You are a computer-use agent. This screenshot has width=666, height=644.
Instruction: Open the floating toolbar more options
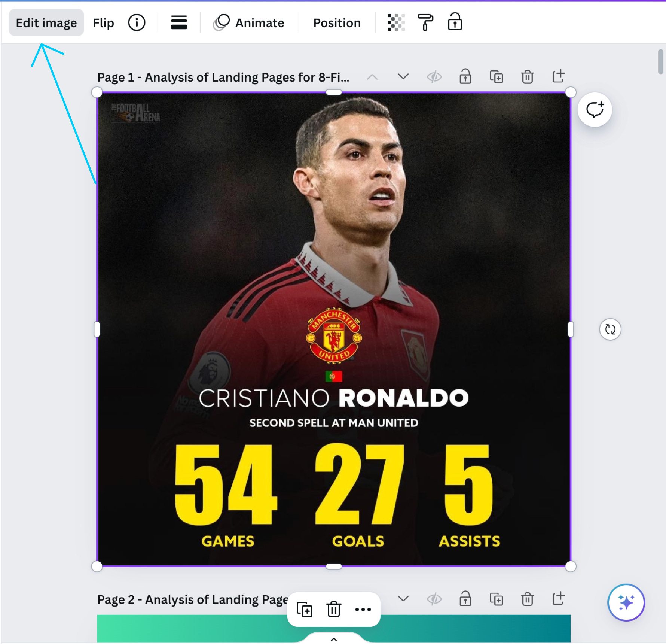[363, 609]
